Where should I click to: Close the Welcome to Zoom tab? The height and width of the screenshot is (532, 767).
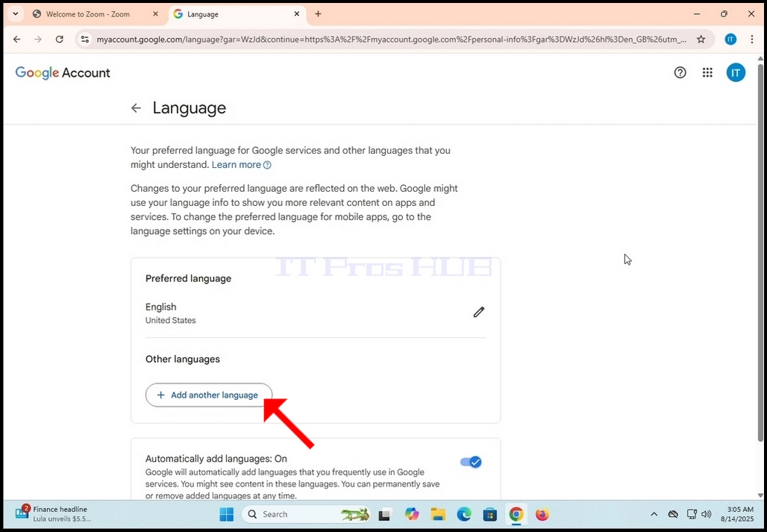tap(155, 14)
